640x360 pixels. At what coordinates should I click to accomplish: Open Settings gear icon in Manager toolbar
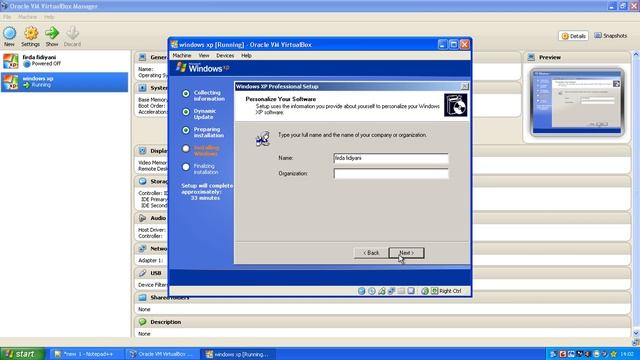coord(31,33)
